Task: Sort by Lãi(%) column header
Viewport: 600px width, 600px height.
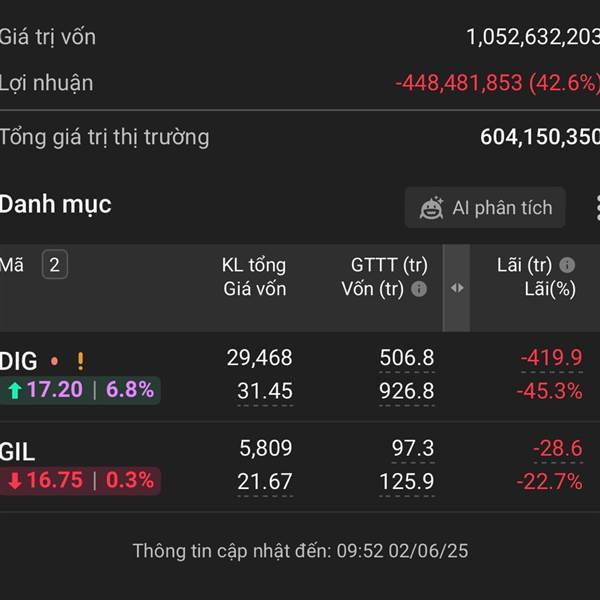Action: point(550,289)
